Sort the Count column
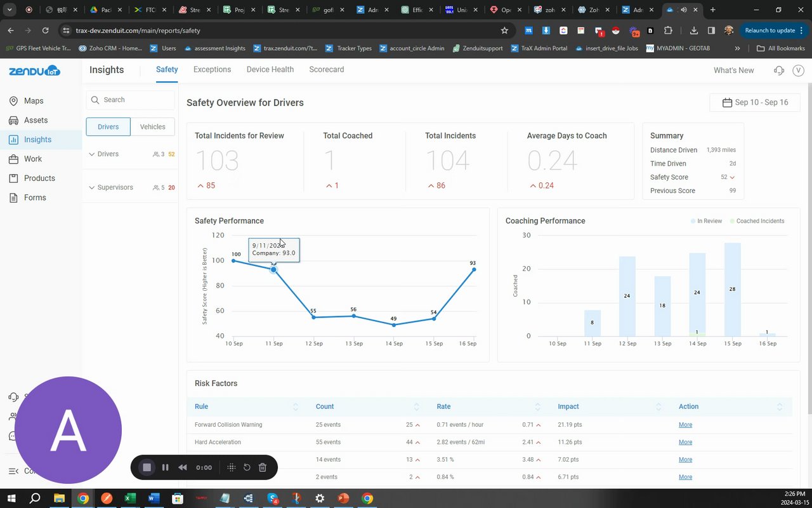 [417, 407]
